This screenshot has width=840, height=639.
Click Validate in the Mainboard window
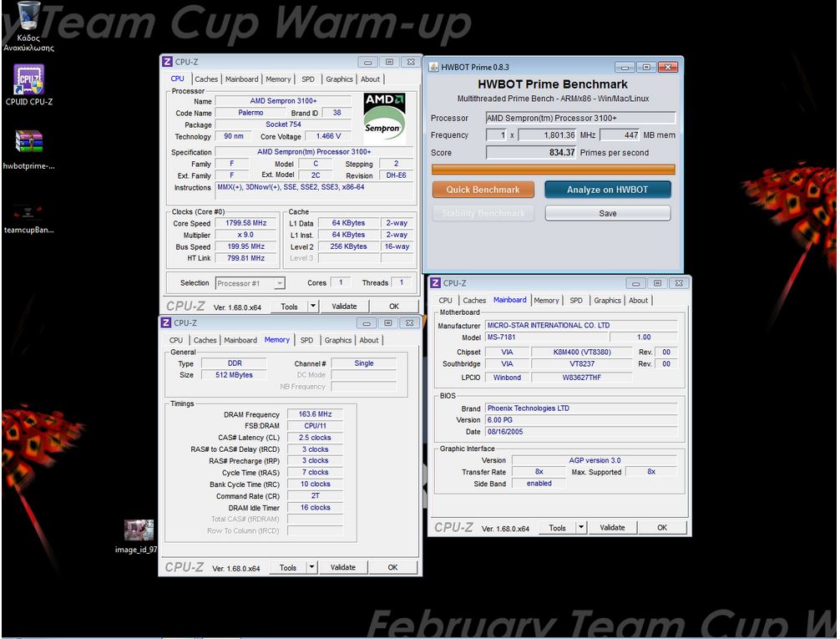[612, 528]
